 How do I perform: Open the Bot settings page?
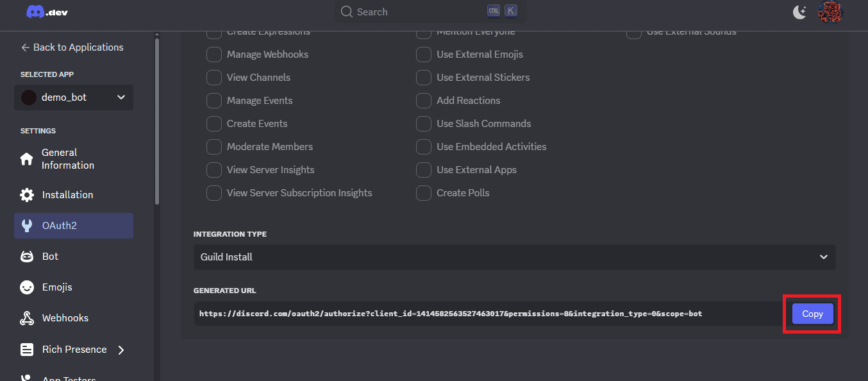(x=74, y=257)
